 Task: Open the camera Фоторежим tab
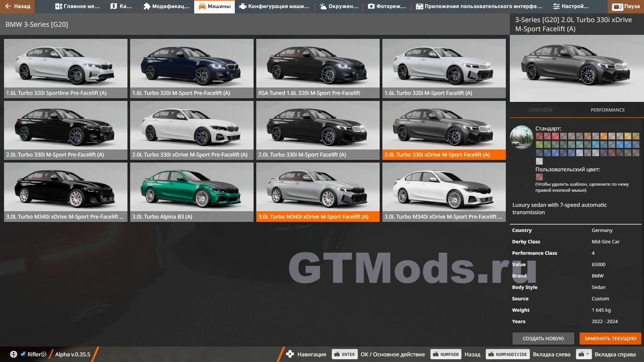point(387,7)
